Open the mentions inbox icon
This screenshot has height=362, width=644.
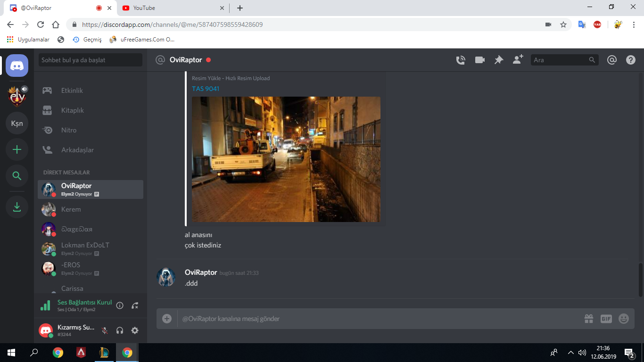click(611, 60)
